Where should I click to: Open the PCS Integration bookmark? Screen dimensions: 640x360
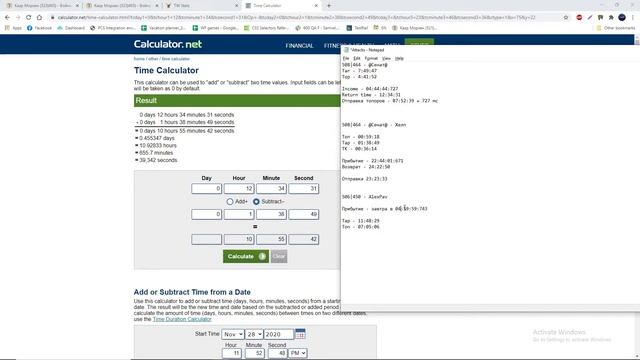pos(113,28)
